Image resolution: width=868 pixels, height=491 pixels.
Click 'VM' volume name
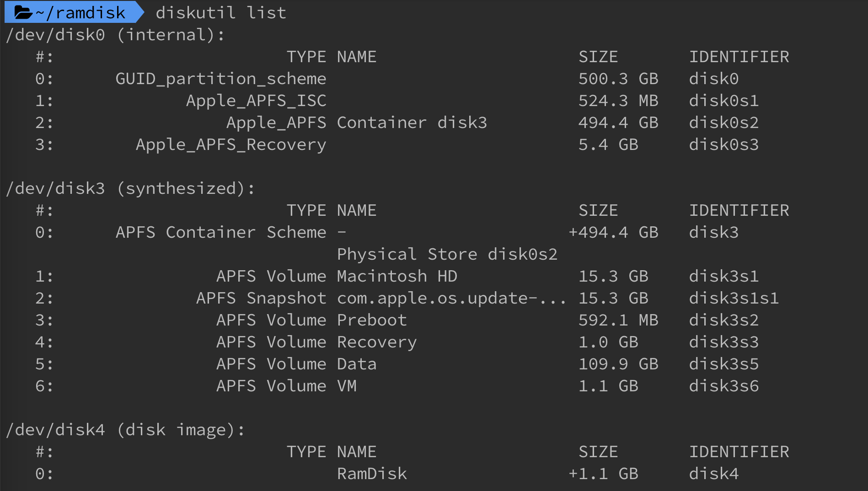pyautogui.click(x=347, y=386)
